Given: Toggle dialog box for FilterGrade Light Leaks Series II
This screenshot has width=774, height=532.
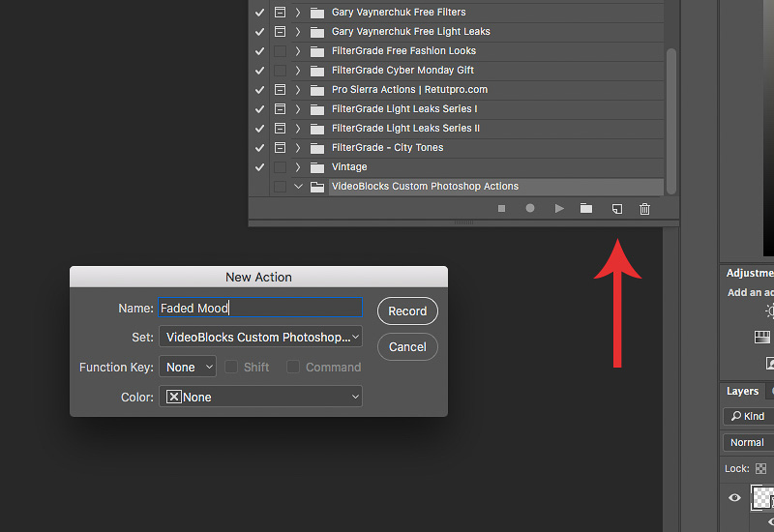Looking at the screenshot, I should pyautogui.click(x=280, y=128).
